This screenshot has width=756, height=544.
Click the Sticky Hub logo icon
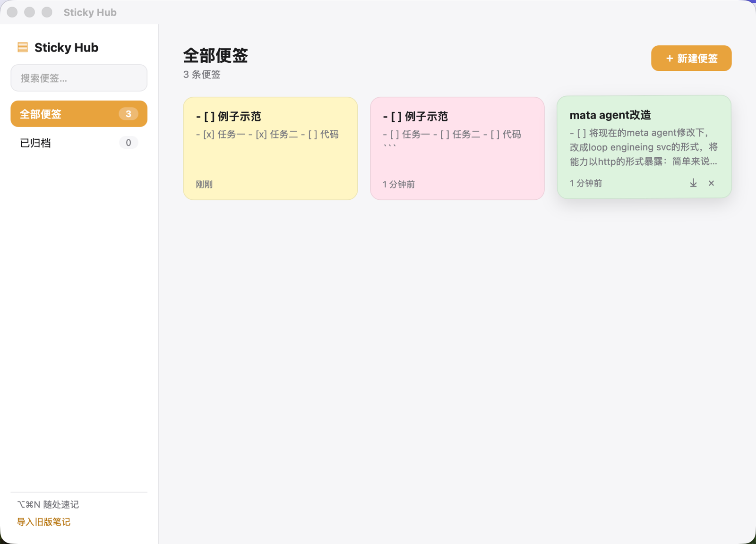(22, 47)
